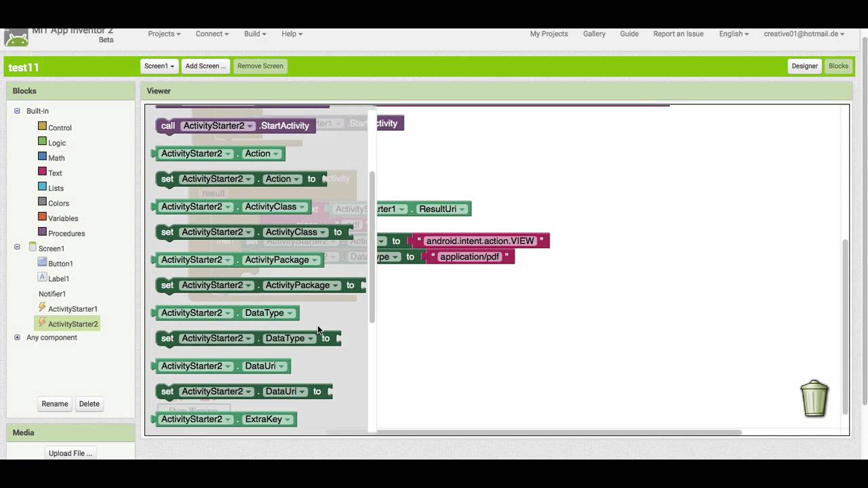Open the Projects menu

164,34
